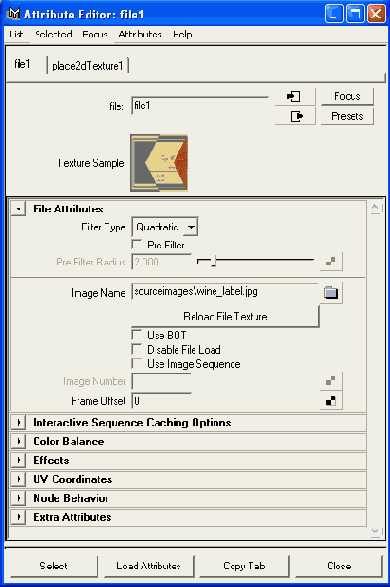Open the Help menu
Viewport: 390px width, 587px height.
[183, 34]
